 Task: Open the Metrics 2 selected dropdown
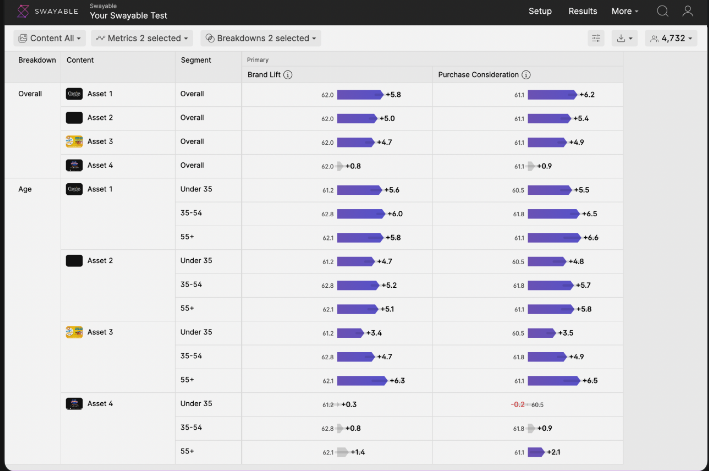143,38
